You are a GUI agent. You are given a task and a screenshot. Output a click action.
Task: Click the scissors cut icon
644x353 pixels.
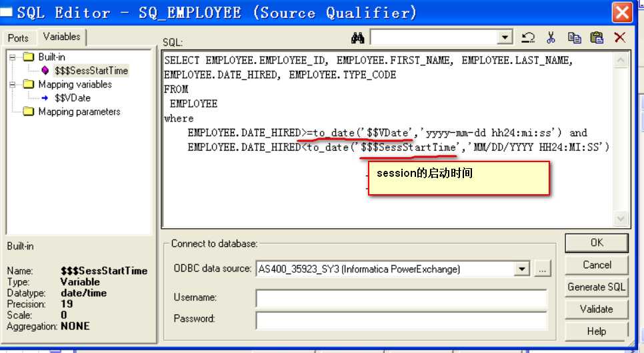(x=551, y=38)
